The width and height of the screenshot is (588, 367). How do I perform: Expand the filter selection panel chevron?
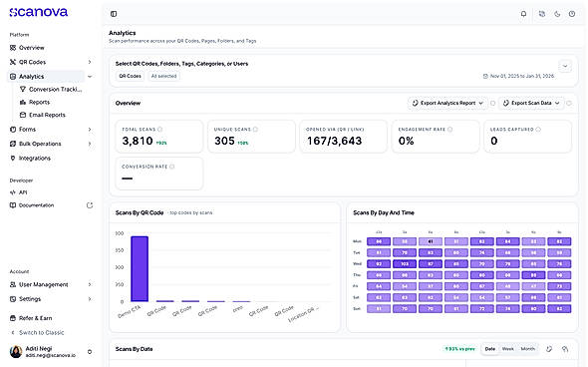pyautogui.click(x=565, y=67)
